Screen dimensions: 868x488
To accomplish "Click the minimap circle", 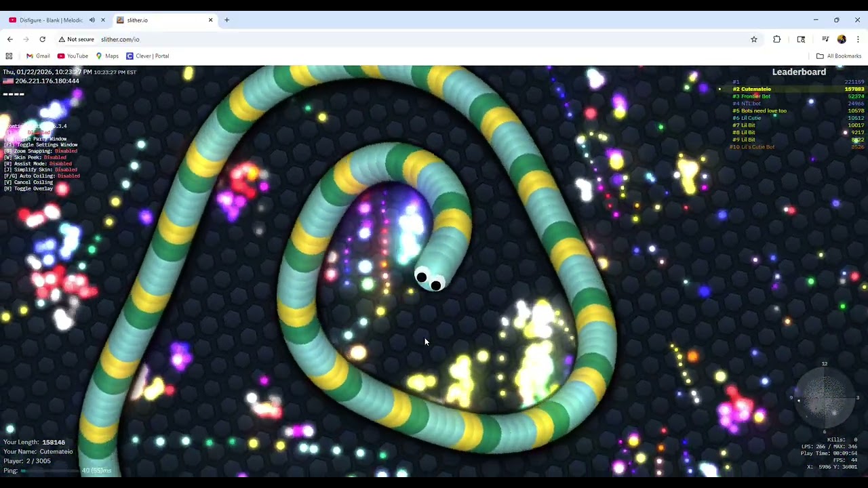I will (x=825, y=398).
